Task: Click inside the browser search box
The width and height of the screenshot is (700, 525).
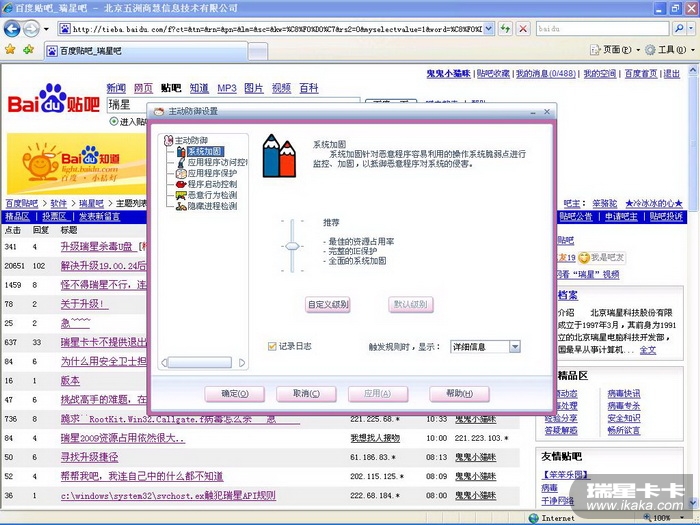Action: click(x=602, y=29)
